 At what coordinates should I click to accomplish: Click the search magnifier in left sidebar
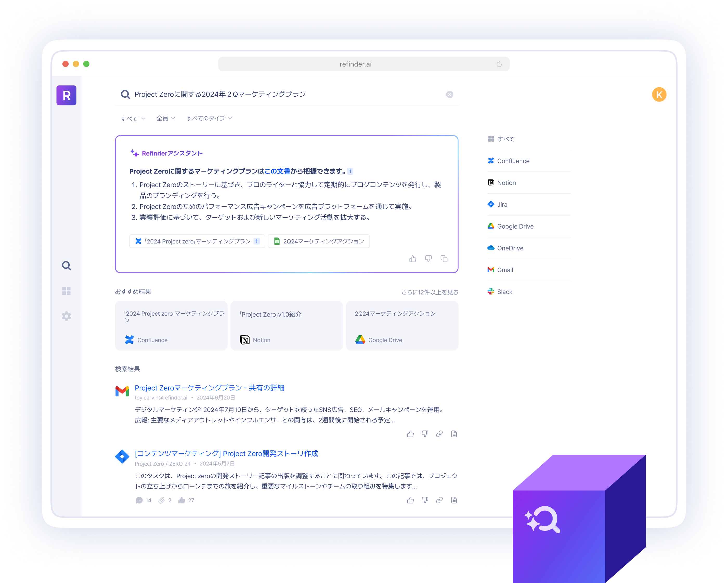click(x=67, y=266)
